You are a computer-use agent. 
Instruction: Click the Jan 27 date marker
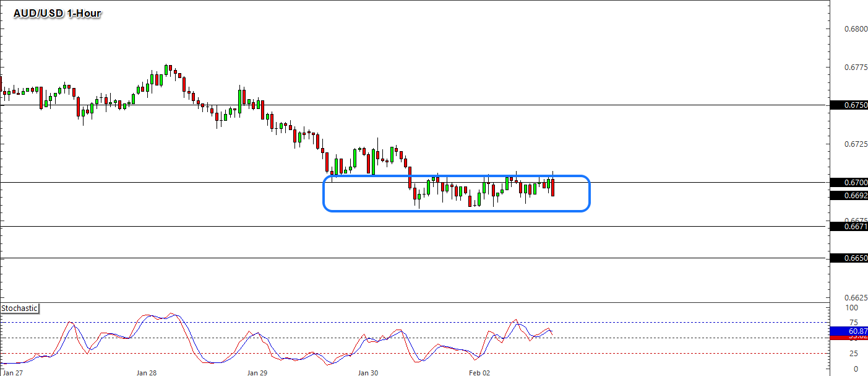(12, 372)
